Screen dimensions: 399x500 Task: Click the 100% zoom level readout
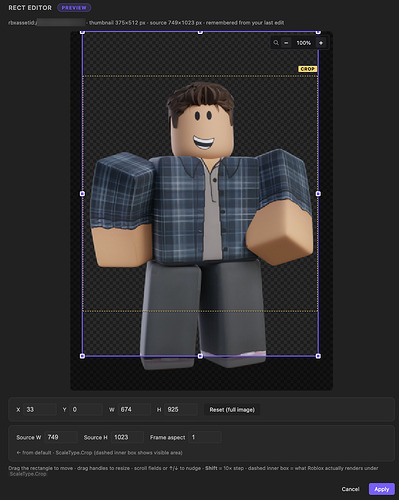pos(303,43)
